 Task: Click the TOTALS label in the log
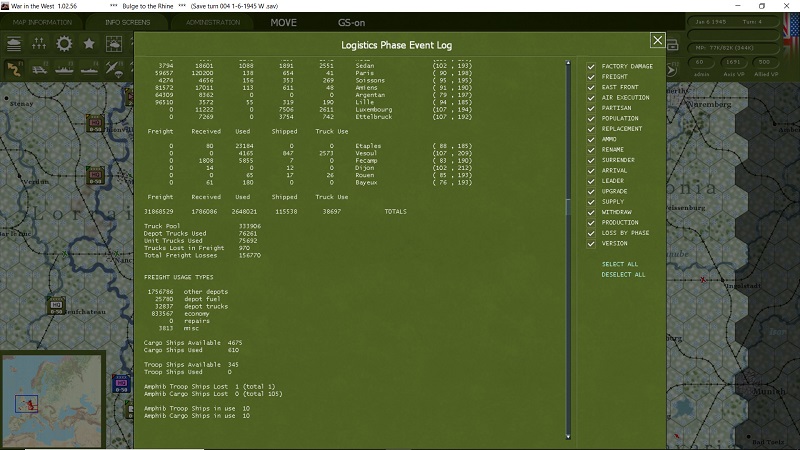(395, 212)
